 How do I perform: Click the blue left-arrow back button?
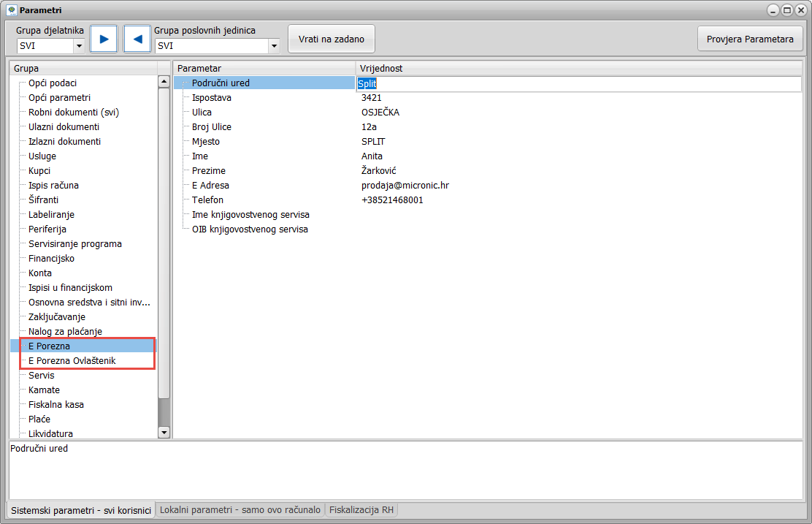137,39
